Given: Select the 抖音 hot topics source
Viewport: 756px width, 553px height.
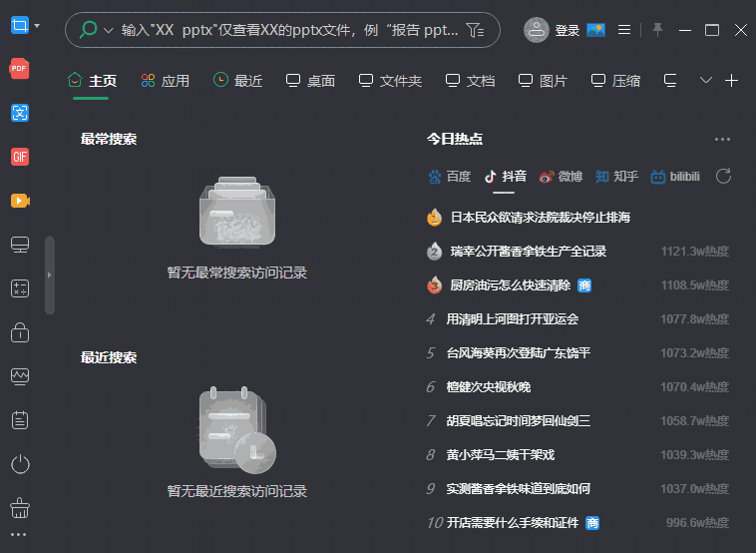Looking at the screenshot, I should 505,177.
